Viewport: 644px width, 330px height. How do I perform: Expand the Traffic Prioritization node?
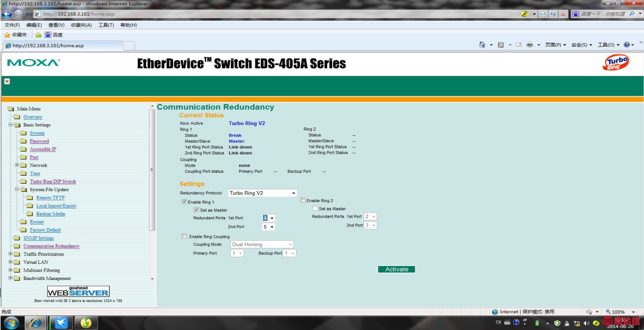pyautogui.click(x=10, y=254)
